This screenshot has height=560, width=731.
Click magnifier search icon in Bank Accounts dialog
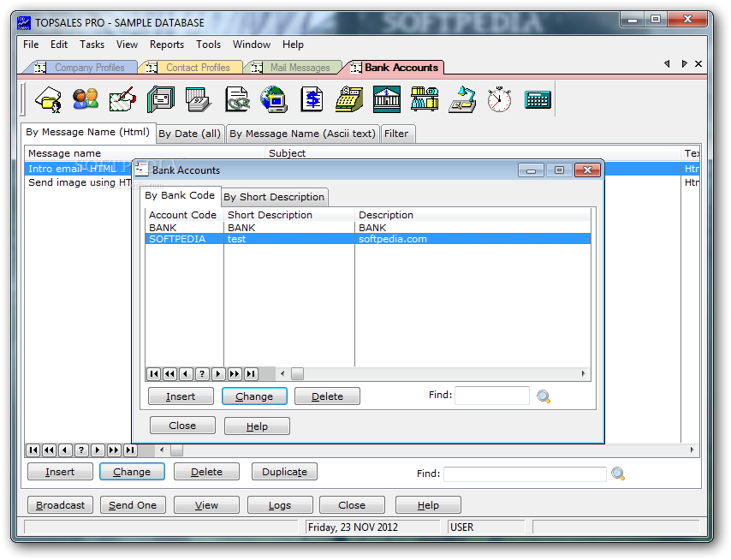click(x=544, y=396)
